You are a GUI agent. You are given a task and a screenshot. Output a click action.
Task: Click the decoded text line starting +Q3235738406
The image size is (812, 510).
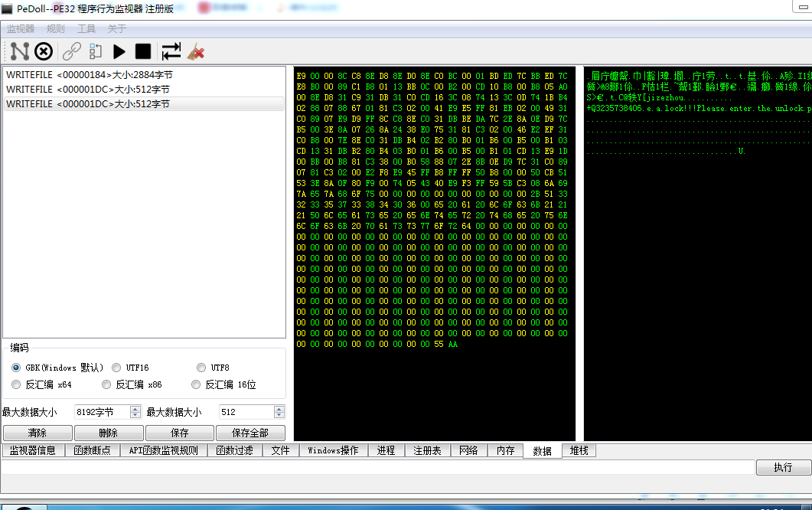point(699,108)
